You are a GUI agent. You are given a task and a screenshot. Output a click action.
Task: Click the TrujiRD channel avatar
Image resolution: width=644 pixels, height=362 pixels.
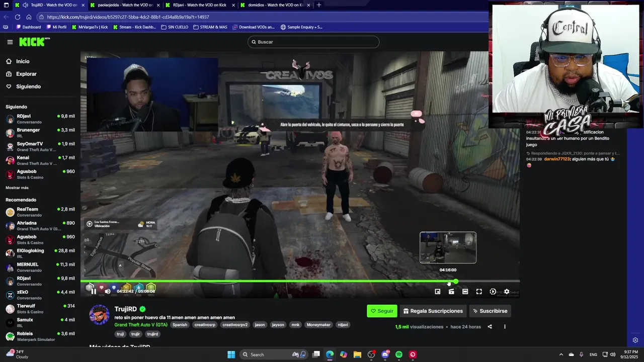pyautogui.click(x=99, y=315)
